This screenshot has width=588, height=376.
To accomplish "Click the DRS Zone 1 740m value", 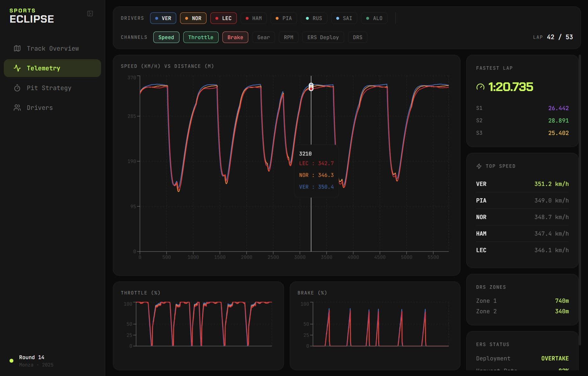I will point(562,301).
